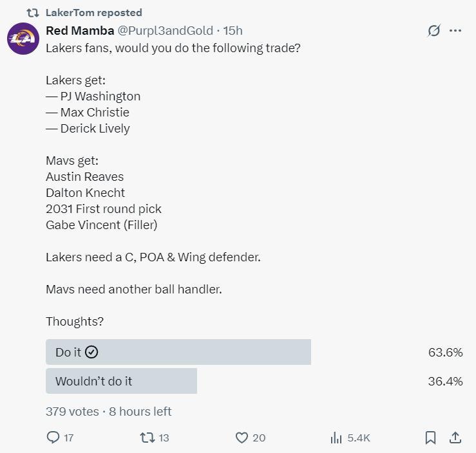Screen dimensions: 476x453
Task: Click the @Purpl3andGold handle
Action: tap(165, 30)
